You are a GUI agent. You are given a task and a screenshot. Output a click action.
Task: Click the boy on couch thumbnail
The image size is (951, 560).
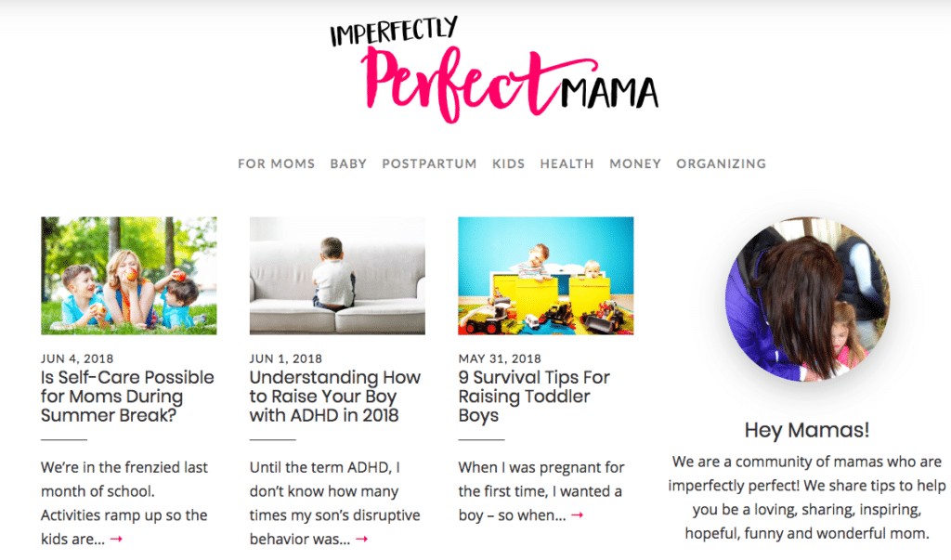coord(337,276)
